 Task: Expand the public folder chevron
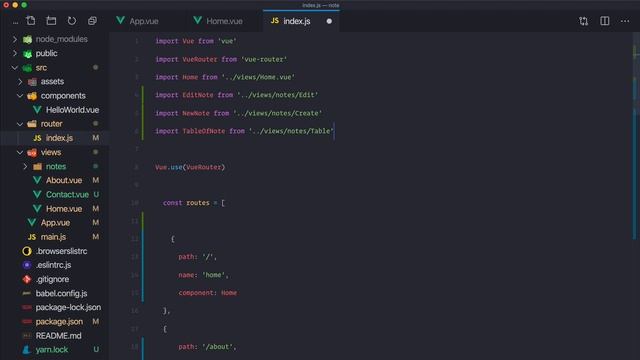[x=15, y=53]
